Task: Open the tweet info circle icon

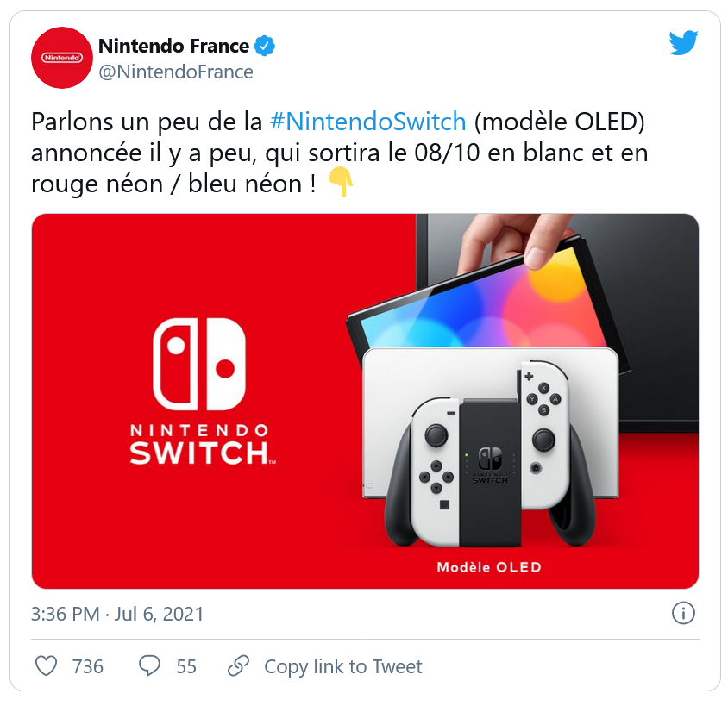Action: (683, 613)
